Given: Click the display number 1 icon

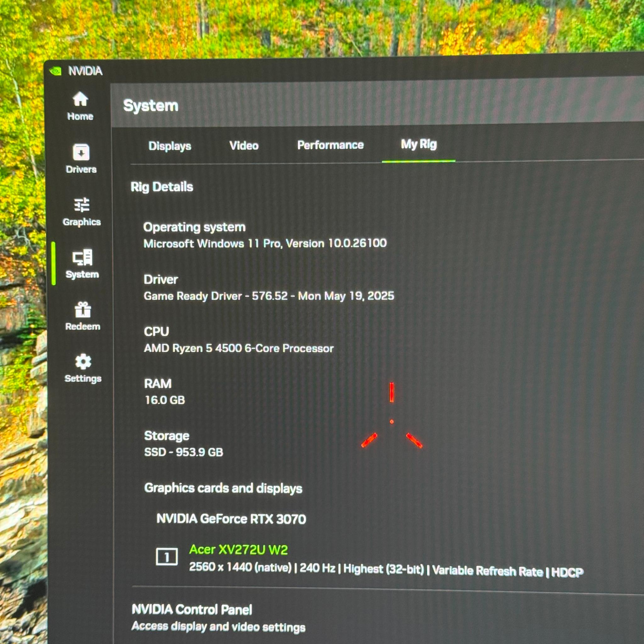Looking at the screenshot, I should [x=167, y=556].
